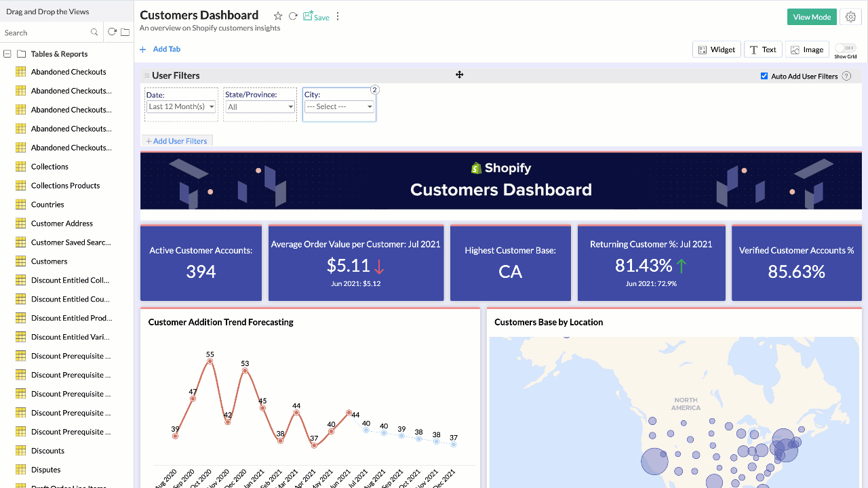
Task: Collapse the Tables & Reports tree
Action: click(7, 54)
